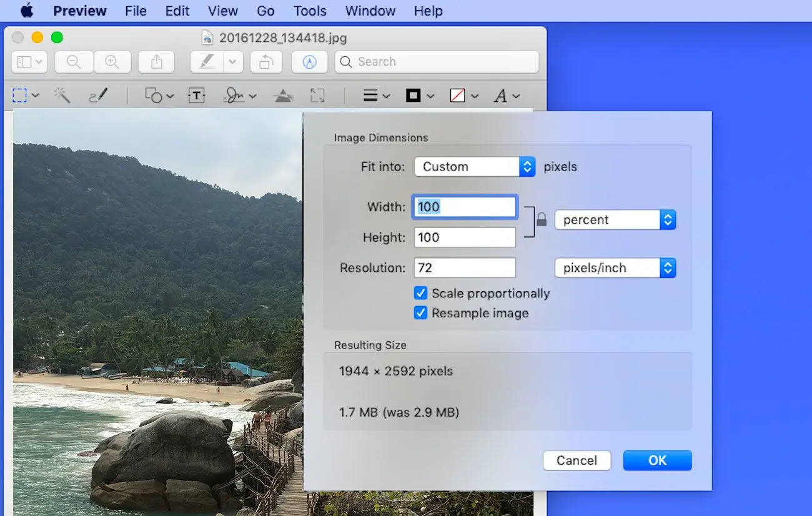Select the Rectangular Selection tool
Viewport: 812px width, 516px height.
(20, 96)
